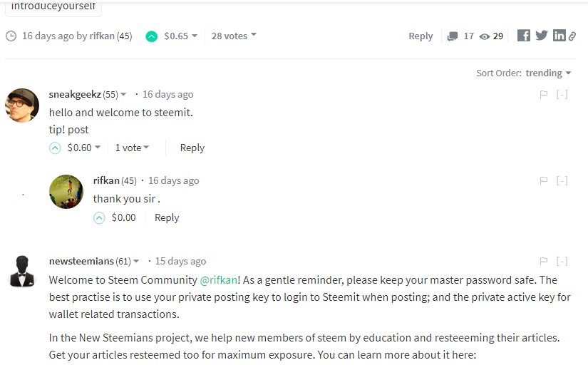The image size is (588, 365).
Task: Upvote the main post by rifkan
Action: click(x=151, y=36)
